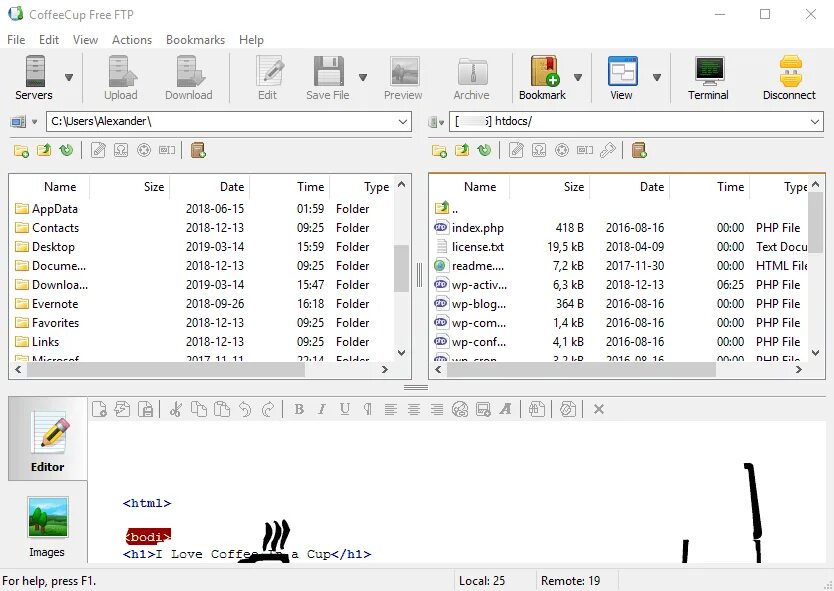Close the editor with X icon

tap(599, 409)
